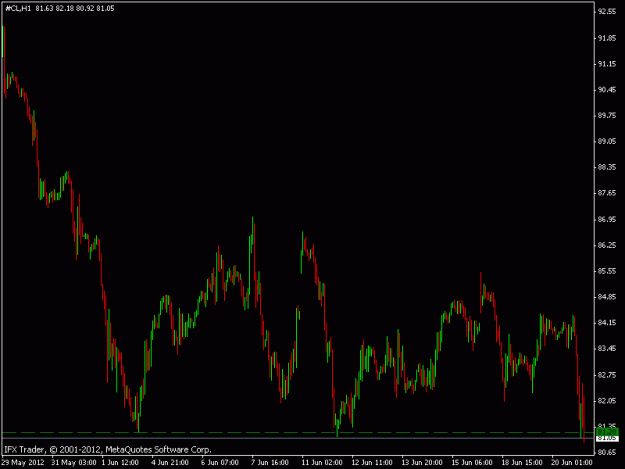Click the 82.05 price axis label
Screen dimensions: 625x469
tap(607, 401)
